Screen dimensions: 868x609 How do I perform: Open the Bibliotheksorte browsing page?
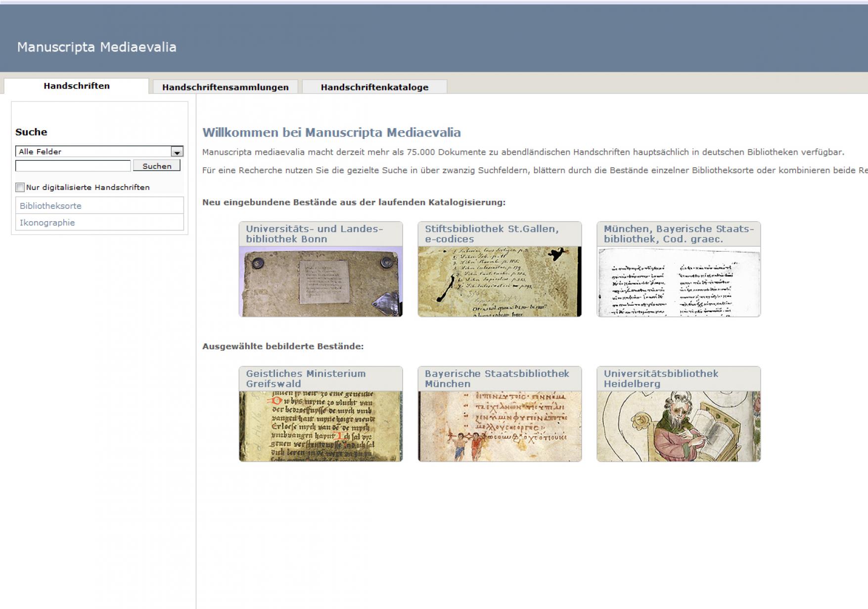tap(50, 206)
